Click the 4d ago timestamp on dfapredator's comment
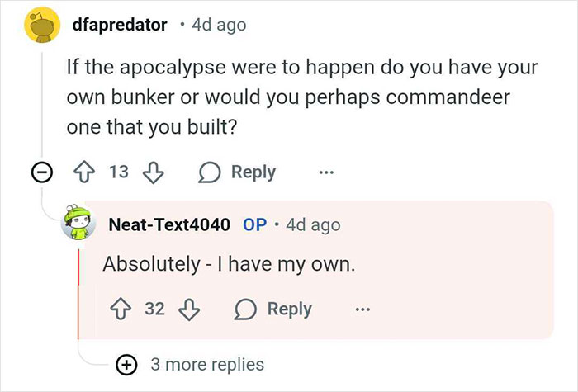 coord(218,25)
